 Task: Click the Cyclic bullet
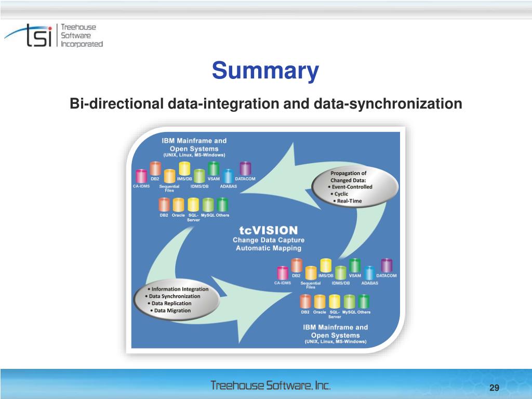pyautogui.click(x=339, y=194)
